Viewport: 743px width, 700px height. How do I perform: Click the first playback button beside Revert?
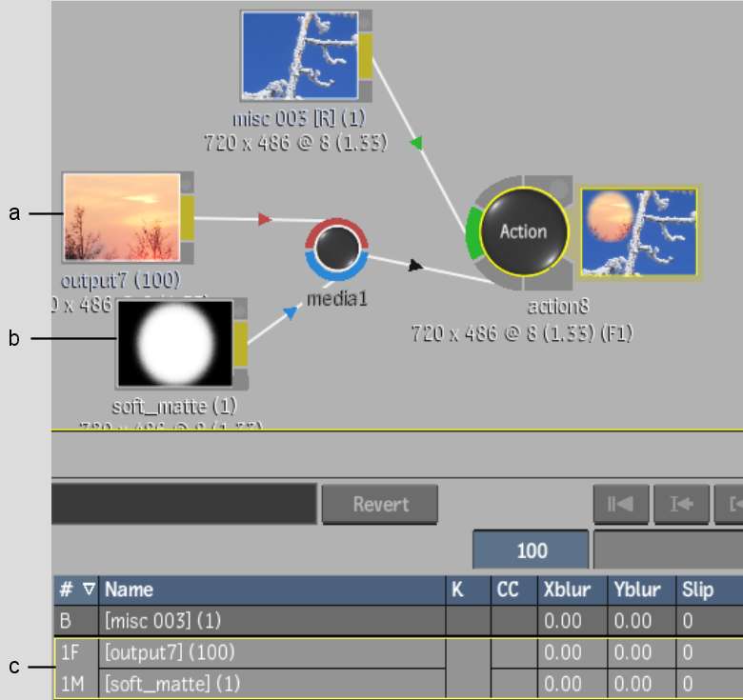tap(620, 504)
